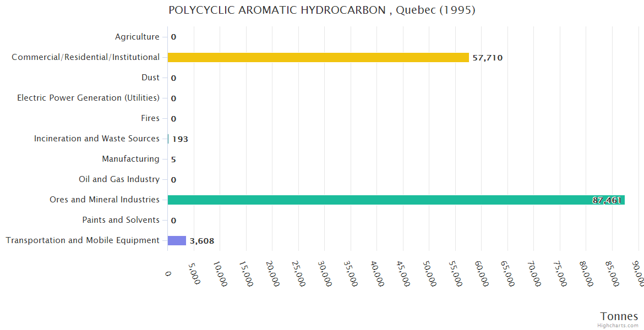Click the Electric Power Generation (Utilities) label
This screenshot has height=330, width=644.
click(x=88, y=98)
